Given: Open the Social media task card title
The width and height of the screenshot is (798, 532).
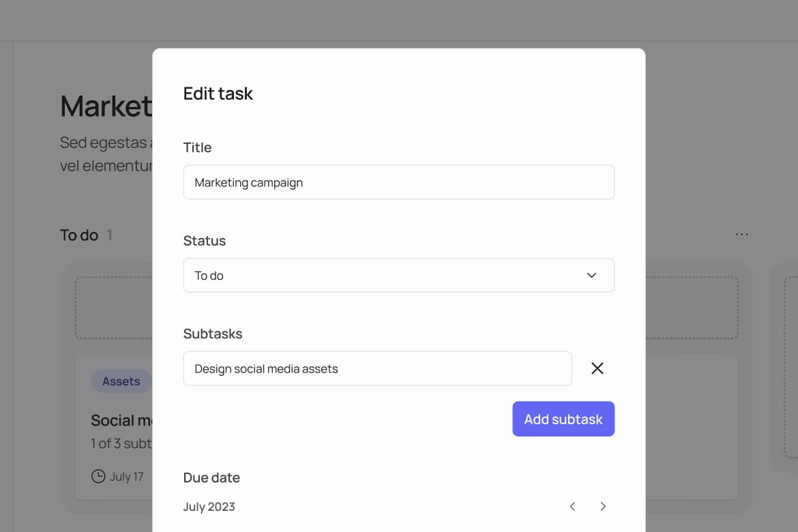Looking at the screenshot, I should pyautogui.click(x=121, y=420).
